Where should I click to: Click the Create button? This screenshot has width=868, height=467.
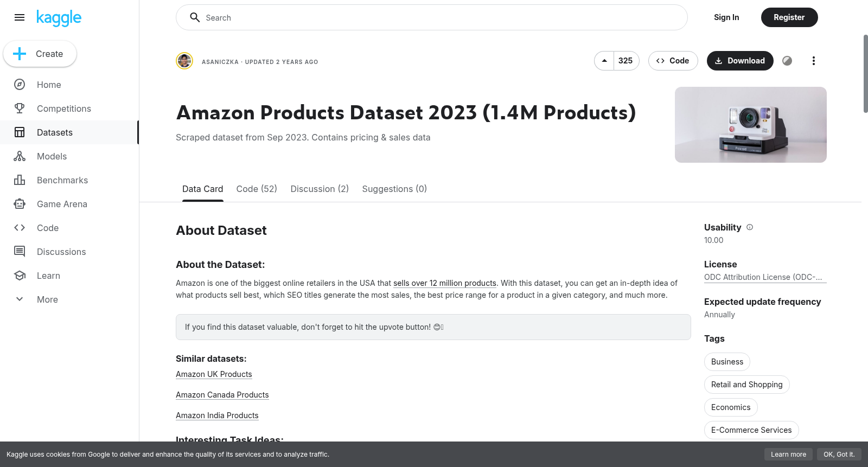tap(40, 54)
